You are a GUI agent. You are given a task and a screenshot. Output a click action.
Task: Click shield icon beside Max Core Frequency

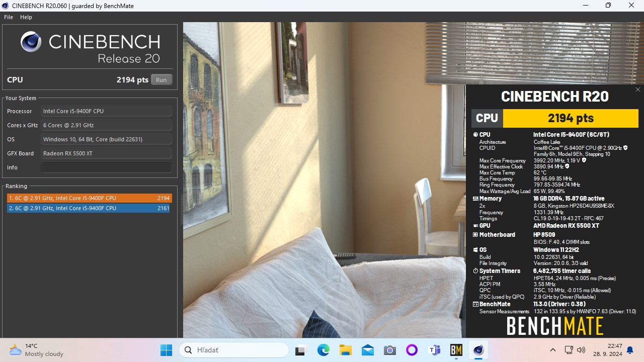click(584, 160)
